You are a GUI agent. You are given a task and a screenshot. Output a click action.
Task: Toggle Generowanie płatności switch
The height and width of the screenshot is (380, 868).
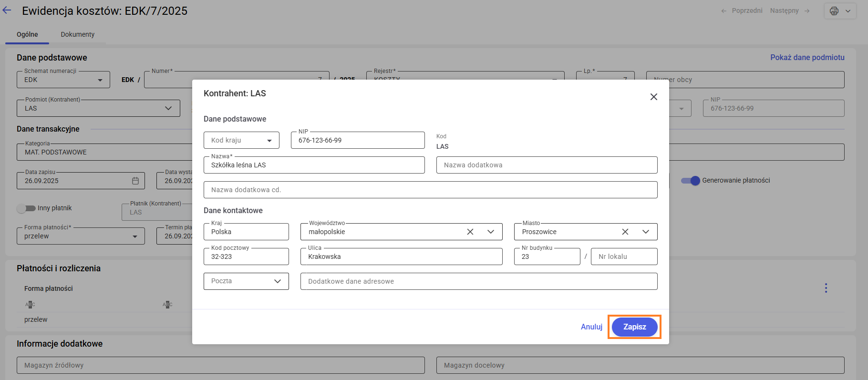pos(690,180)
